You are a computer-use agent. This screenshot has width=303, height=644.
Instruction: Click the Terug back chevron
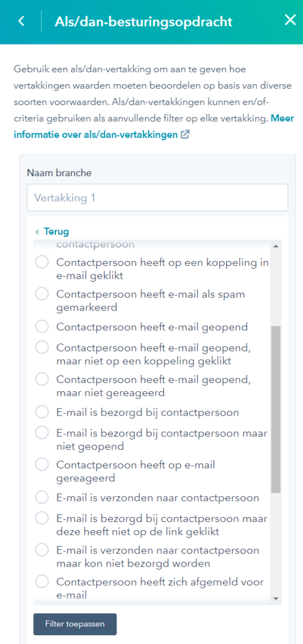(x=37, y=231)
